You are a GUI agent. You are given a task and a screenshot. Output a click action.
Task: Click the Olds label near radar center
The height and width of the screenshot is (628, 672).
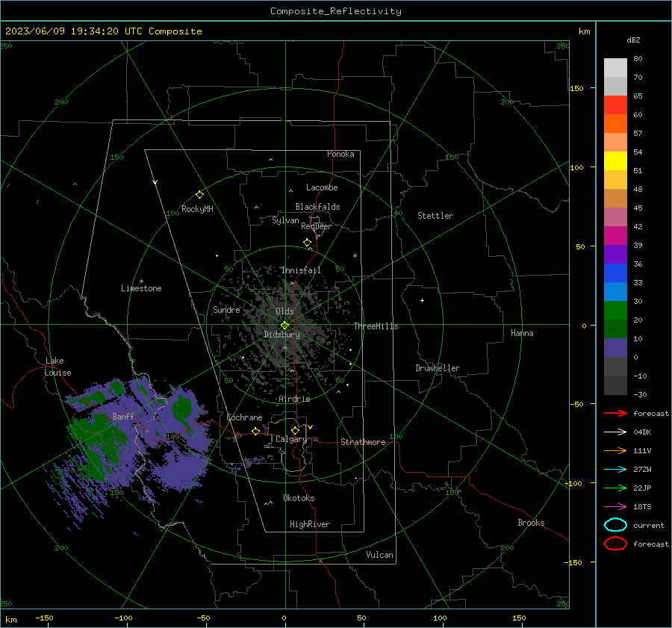284,311
